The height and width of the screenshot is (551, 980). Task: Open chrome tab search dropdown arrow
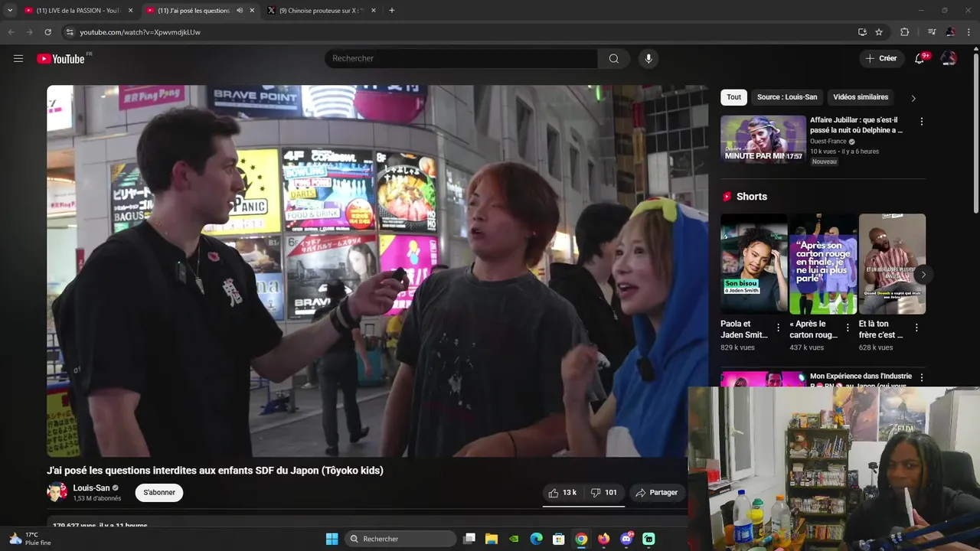point(10,11)
